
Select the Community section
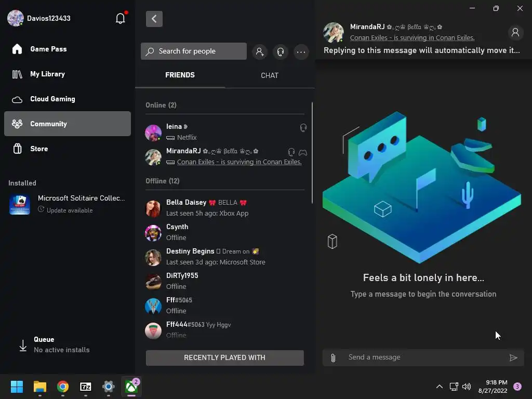pos(68,124)
